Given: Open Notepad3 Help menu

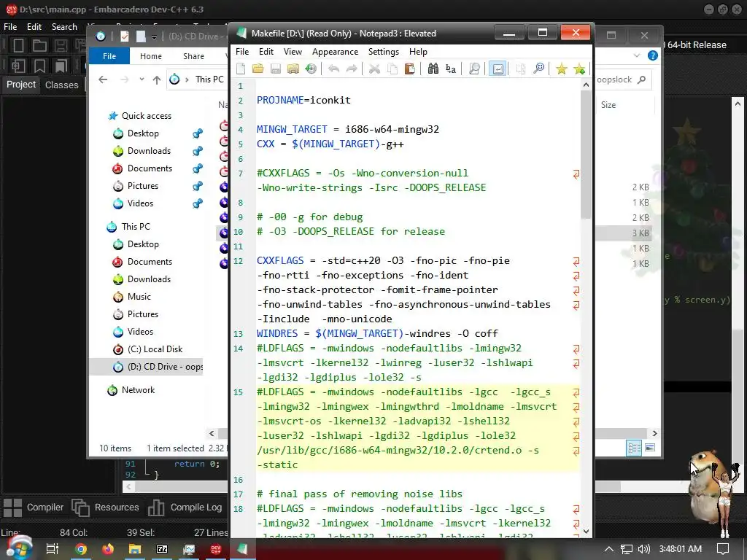Looking at the screenshot, I should point(418,52).
